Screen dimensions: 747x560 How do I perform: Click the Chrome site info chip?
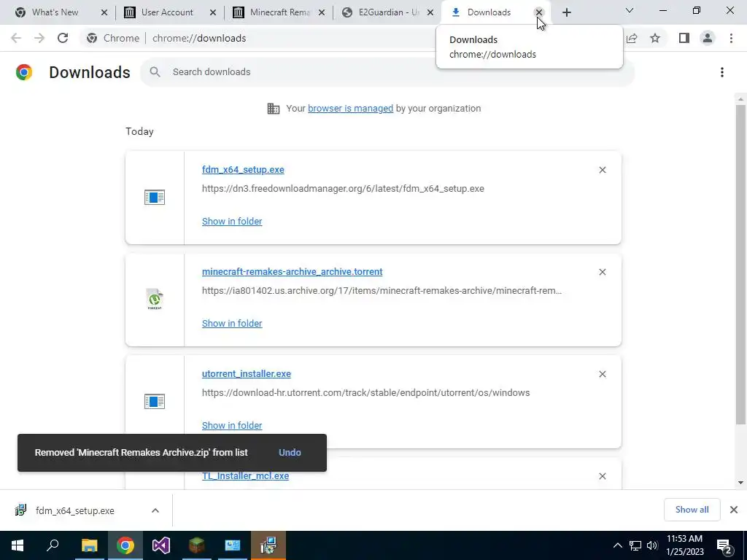pos(113,38)
